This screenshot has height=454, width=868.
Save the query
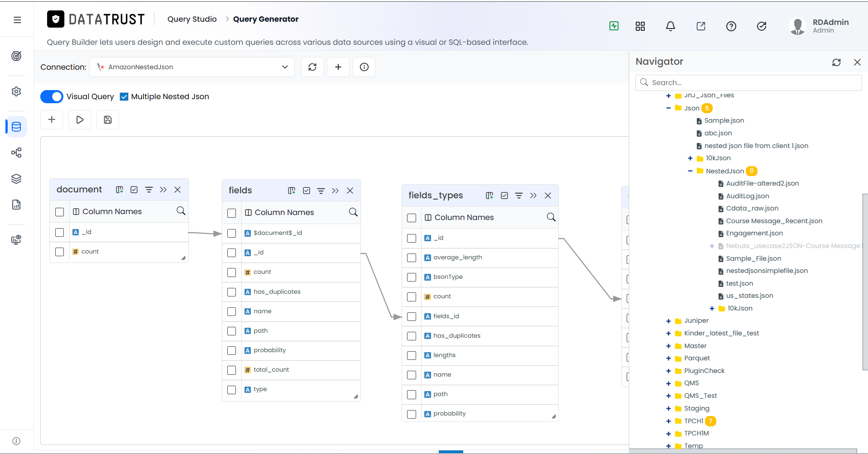pyautogui.click(x=108, y=119)
